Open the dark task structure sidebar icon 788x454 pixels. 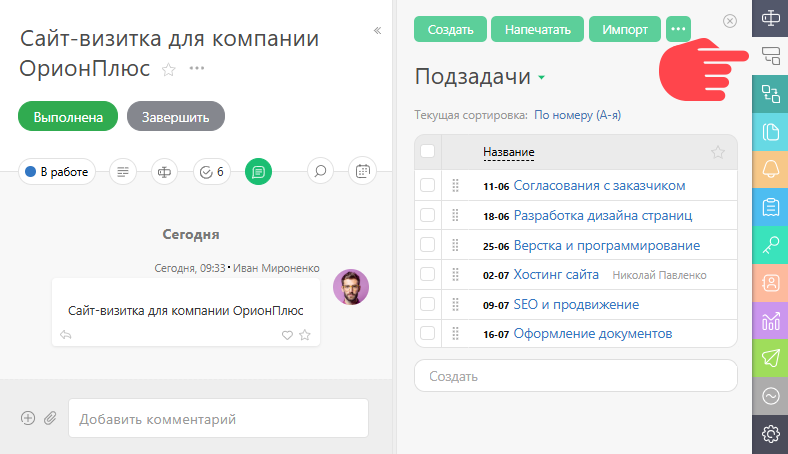coord(770,18)
